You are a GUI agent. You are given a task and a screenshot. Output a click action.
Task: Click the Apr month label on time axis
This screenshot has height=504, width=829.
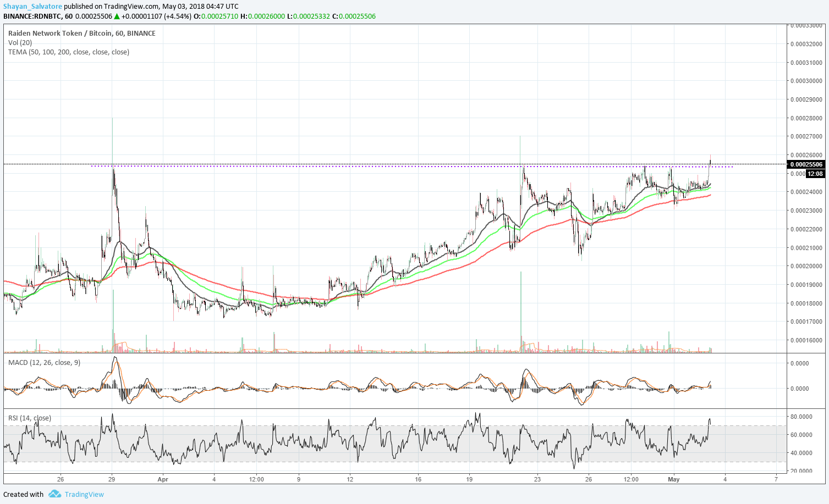[163, 479]
